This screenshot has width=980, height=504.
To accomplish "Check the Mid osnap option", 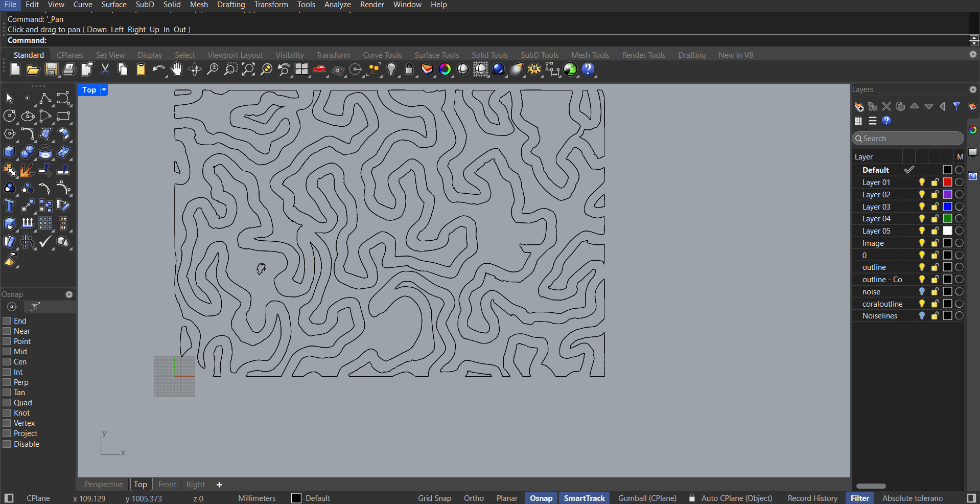I will point(7,352).
